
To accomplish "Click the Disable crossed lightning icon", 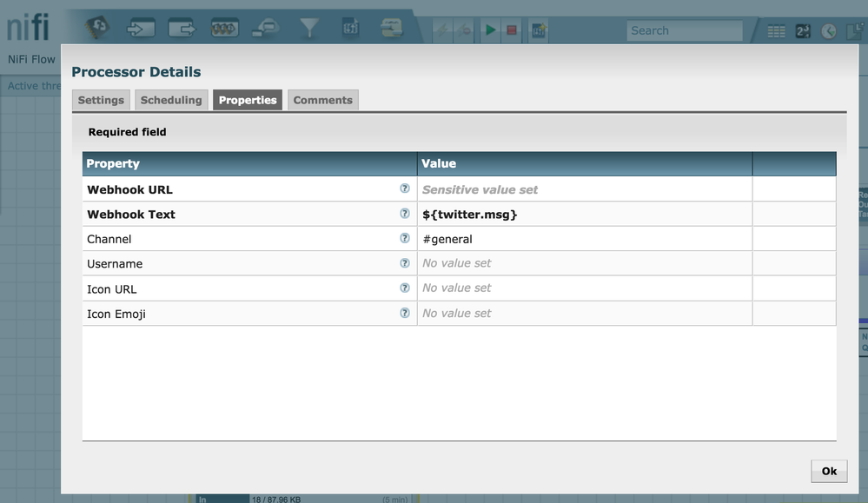I will click(x=465, y=30).
